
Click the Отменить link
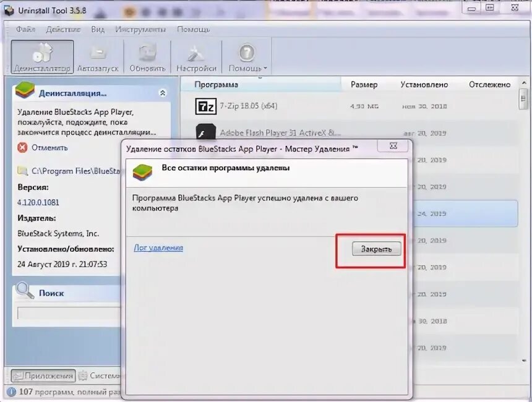(49, 148)
